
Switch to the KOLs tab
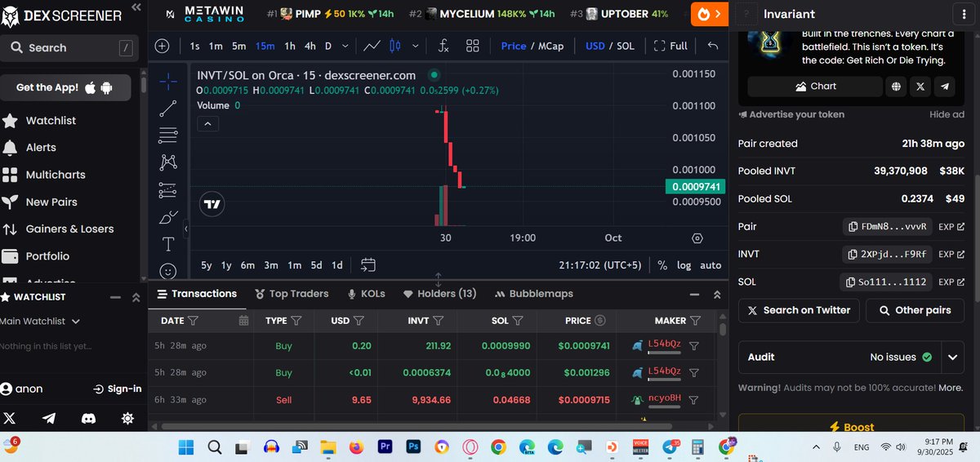click(366, 294)
